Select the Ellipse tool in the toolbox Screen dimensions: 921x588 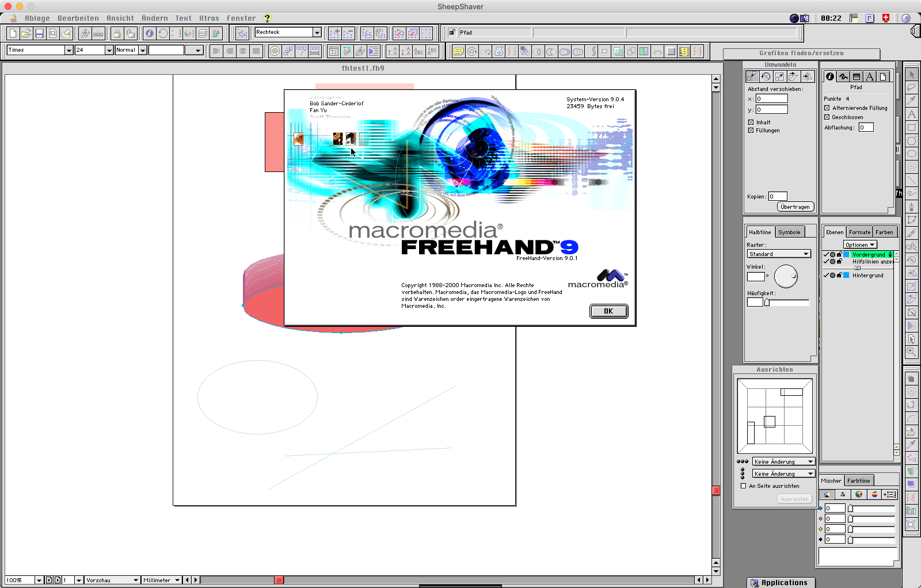(912, 154)
